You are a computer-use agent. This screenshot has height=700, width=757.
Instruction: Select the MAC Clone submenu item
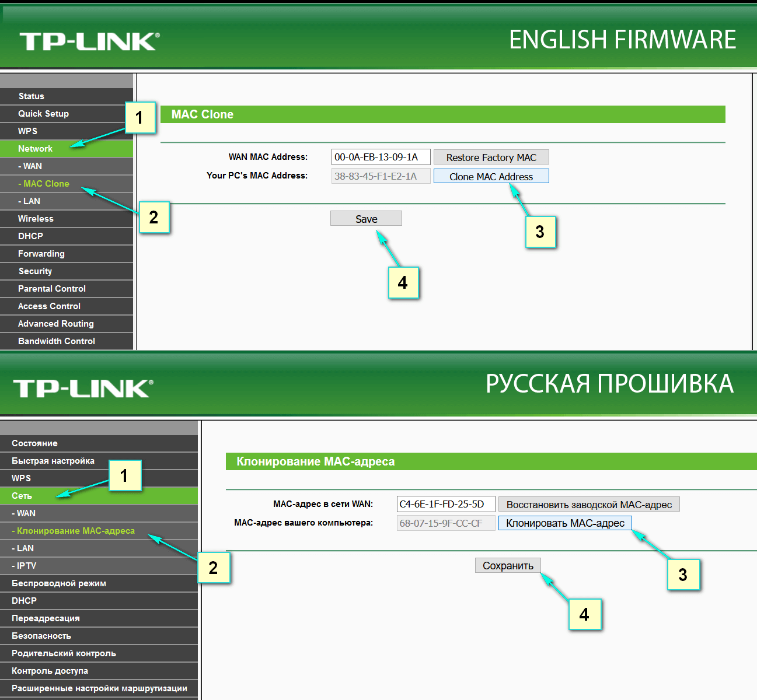(46, 184)
